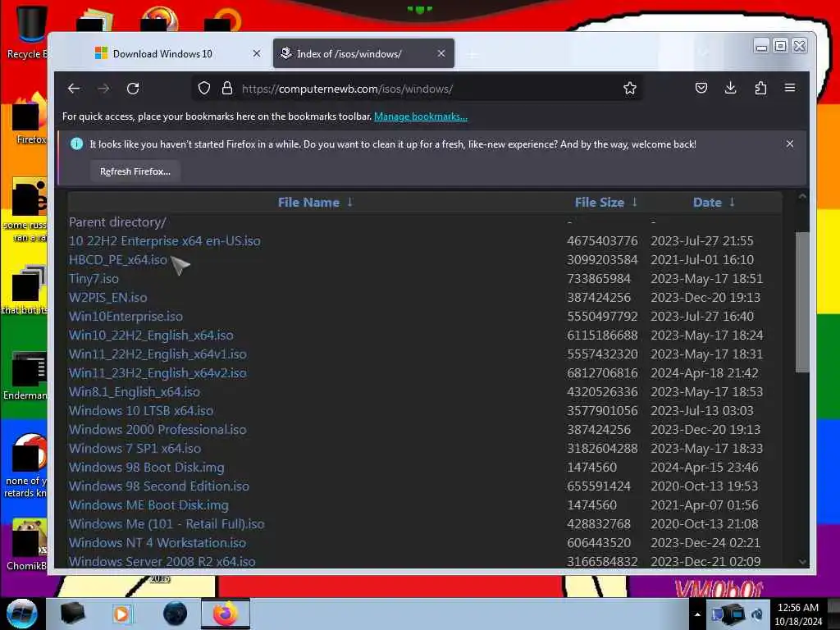Download Windows 98 Second Edition.iso
The width and height of the screenshot is (840, 630).
click(158, 486)
